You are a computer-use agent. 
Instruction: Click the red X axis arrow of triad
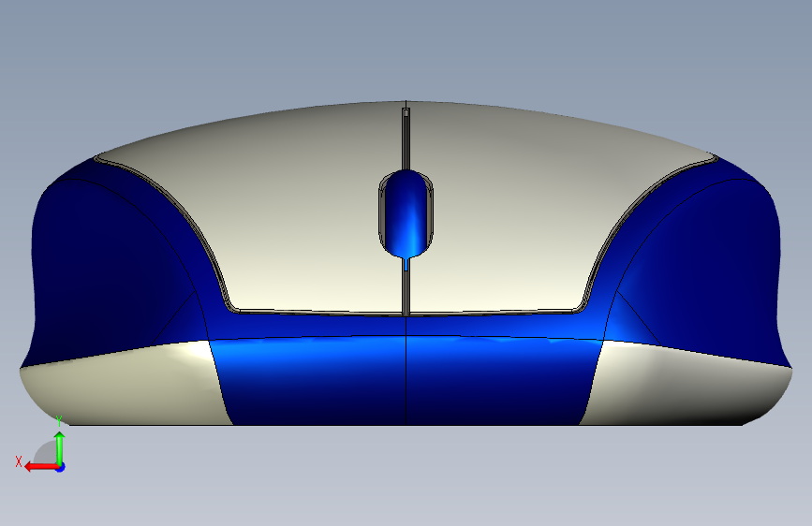tap(40, 467)
